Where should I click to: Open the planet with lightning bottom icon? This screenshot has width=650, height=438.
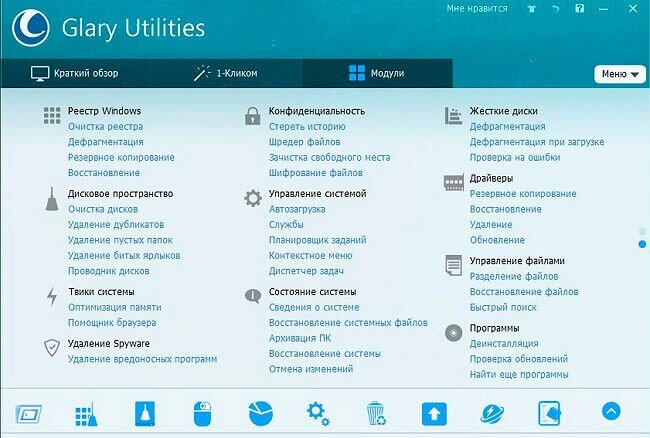coord(492,414)
